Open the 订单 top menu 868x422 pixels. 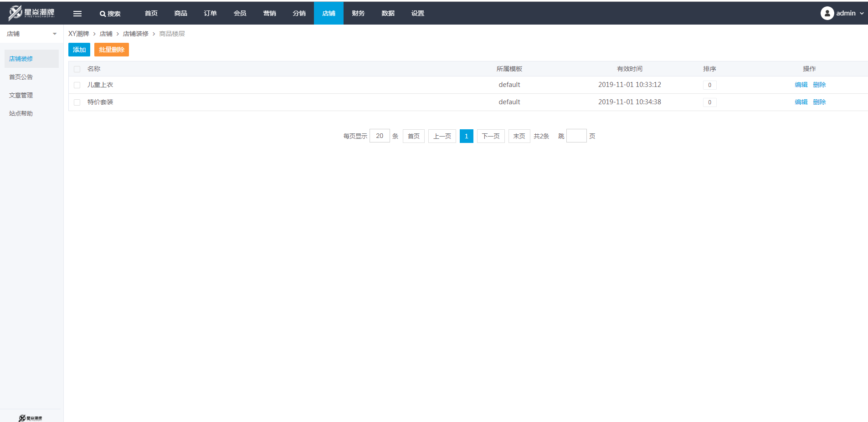coord(211,13)
